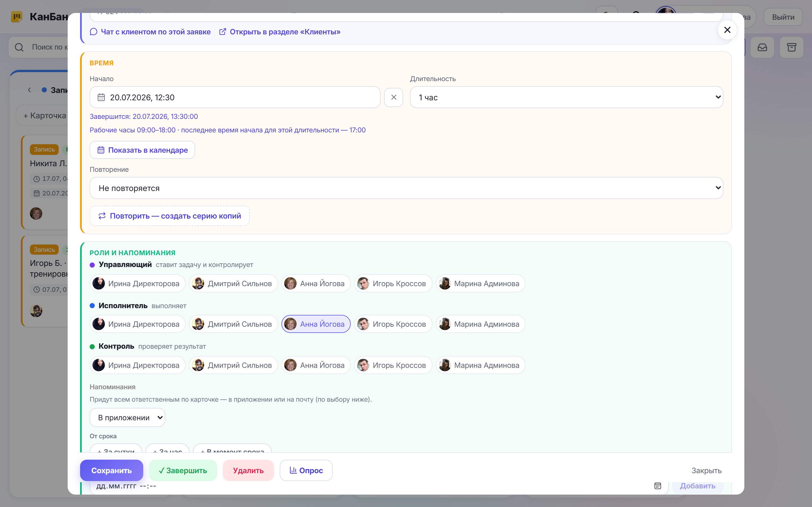Click the calendar icon in Начало field
Viewport: 812px width, 507px height.
pos(101,97)
